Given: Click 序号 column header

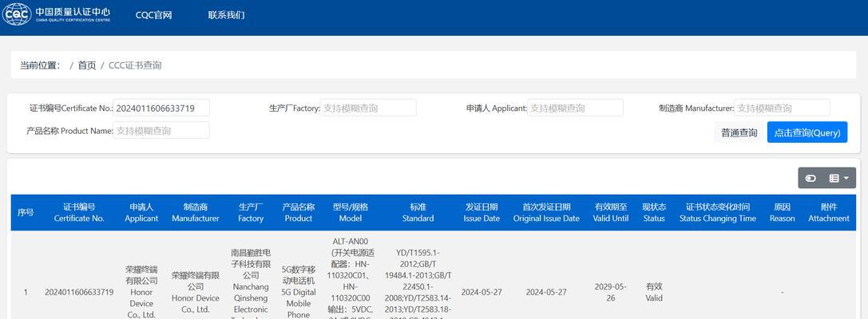Looking at the screenshot, I should coord(25,213).
